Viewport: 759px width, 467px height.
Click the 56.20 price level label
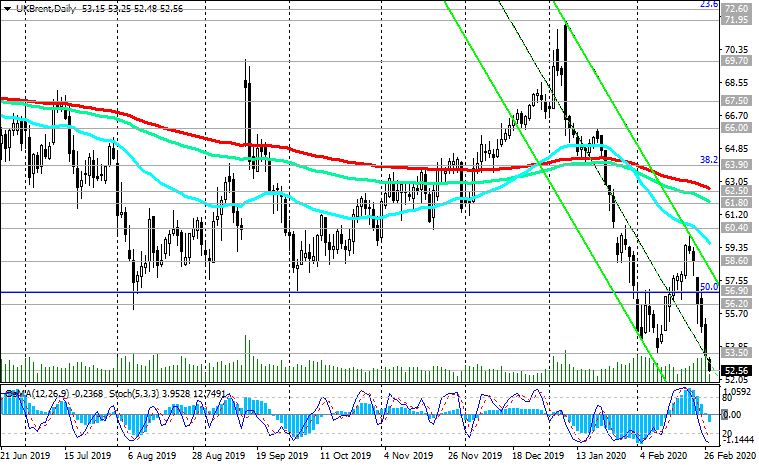coord(736,304)
